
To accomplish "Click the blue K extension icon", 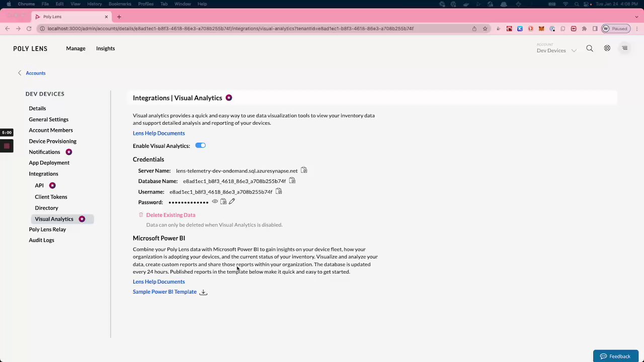I will coord(520,29).
